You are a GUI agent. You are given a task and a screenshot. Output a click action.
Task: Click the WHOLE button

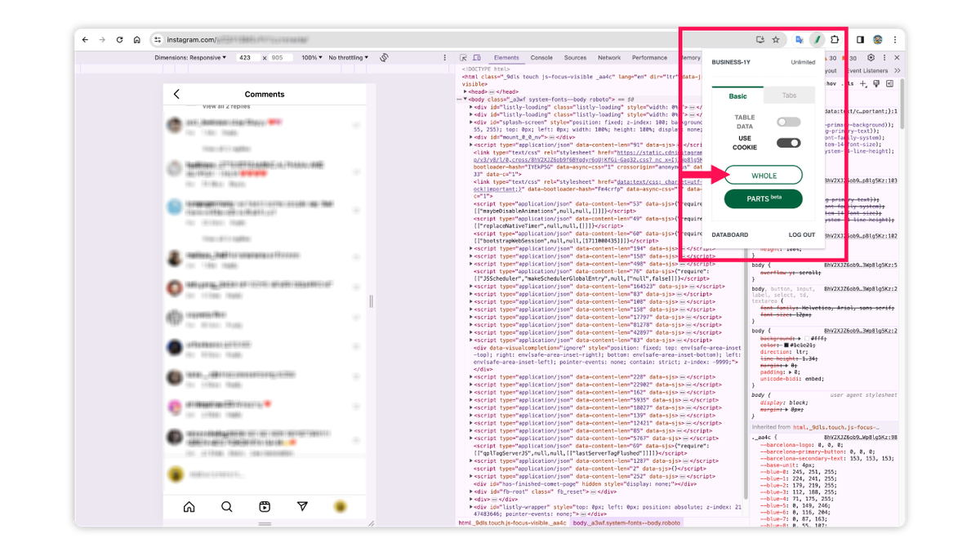[x=763, y=176]
